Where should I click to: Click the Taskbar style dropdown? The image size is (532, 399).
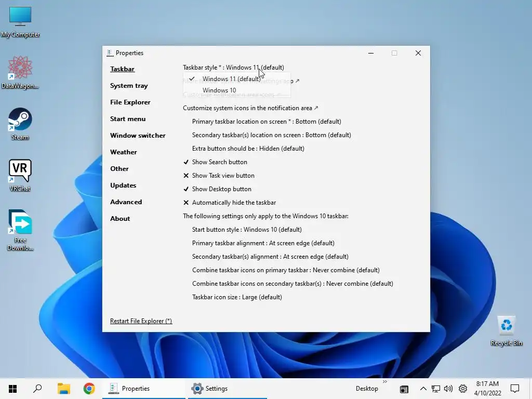tap(233, 67)
